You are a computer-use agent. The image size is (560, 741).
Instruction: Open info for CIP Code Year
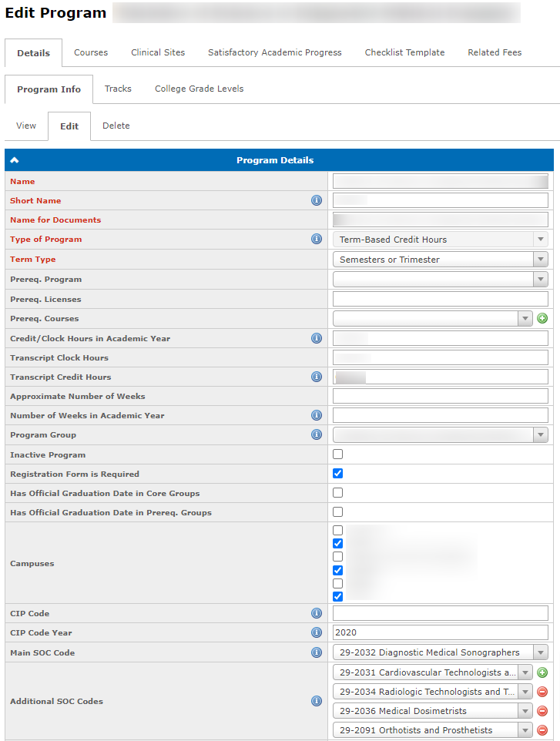pyautogui.click(x=317, y=633)
